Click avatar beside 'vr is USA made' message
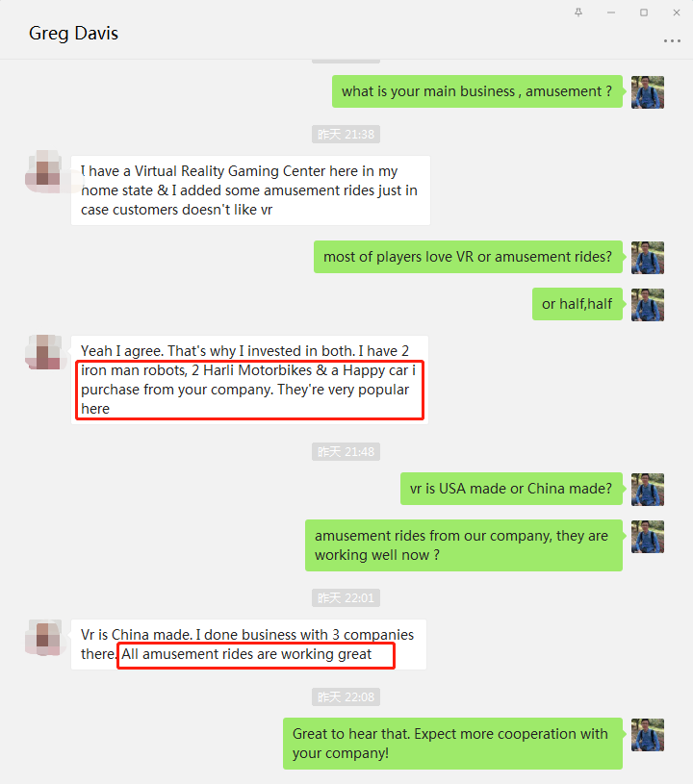 coord(648,490)
